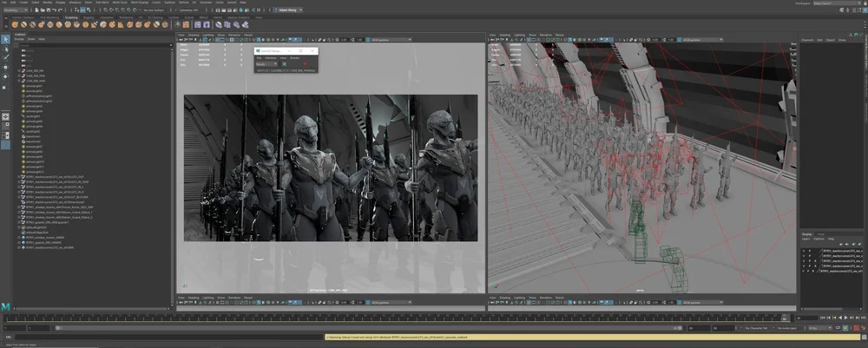Switch to single perspective pane layout

5,117
